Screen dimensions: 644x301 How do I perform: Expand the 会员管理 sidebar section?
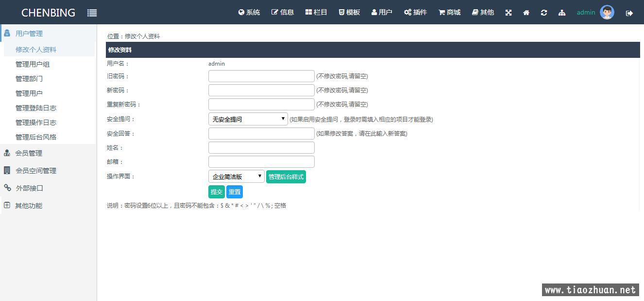point(29,153)
